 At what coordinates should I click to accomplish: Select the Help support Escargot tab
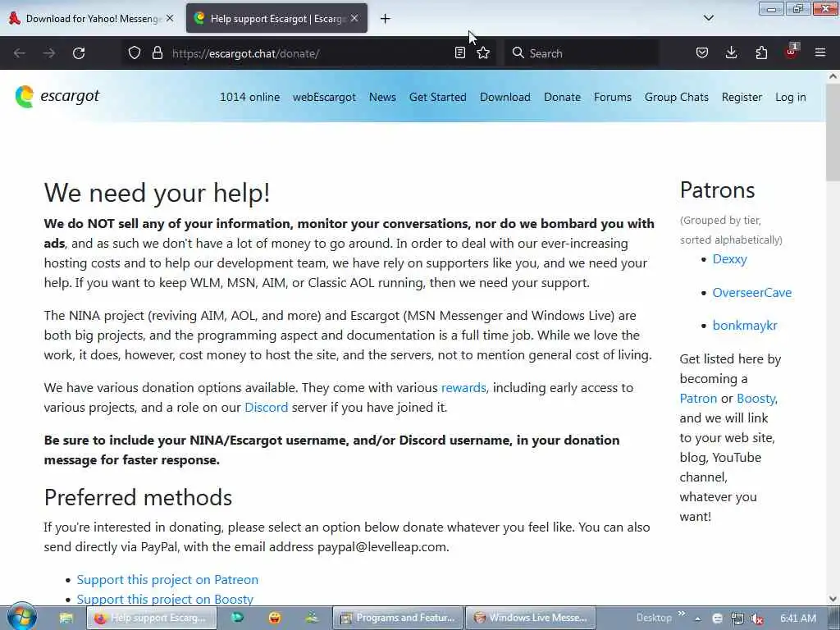(x=276, y=18)
